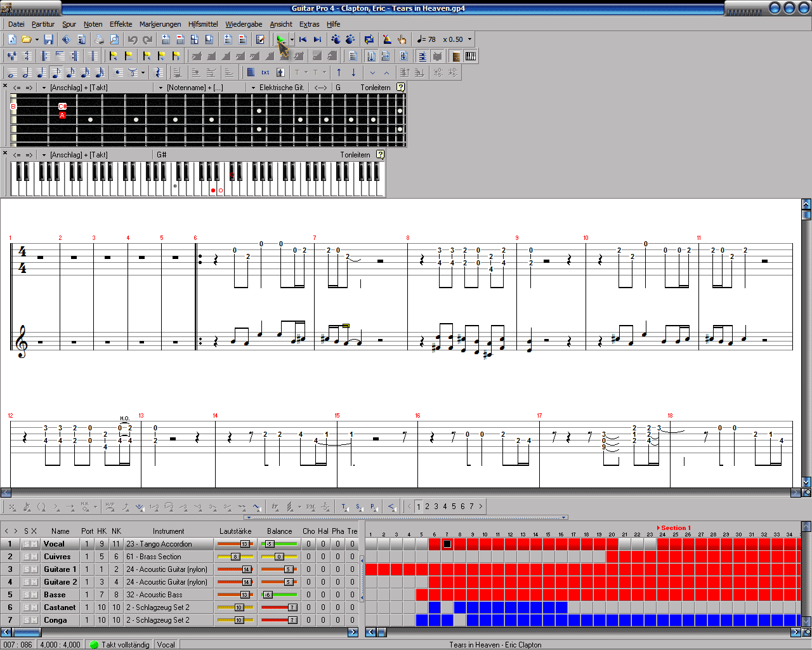Show the fretboard view icon

coord(456,56)
